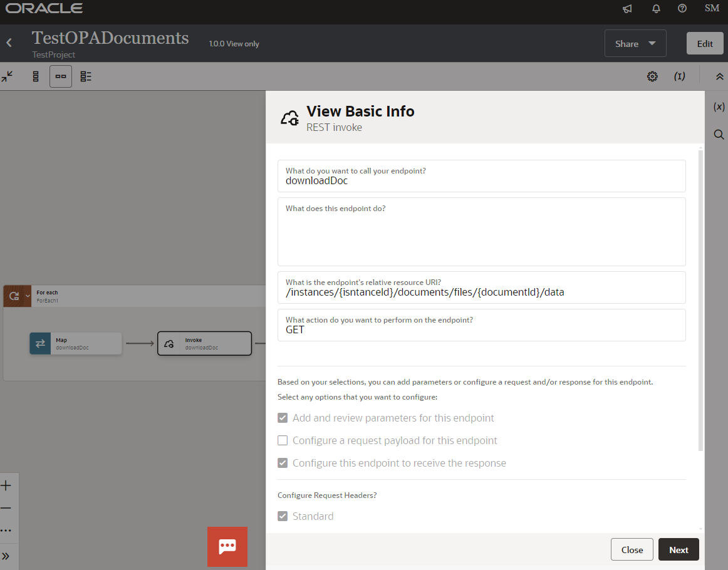Click the Edit button
Image resolution: width=728 pixels, height=570 pixels.
[704, 43]
